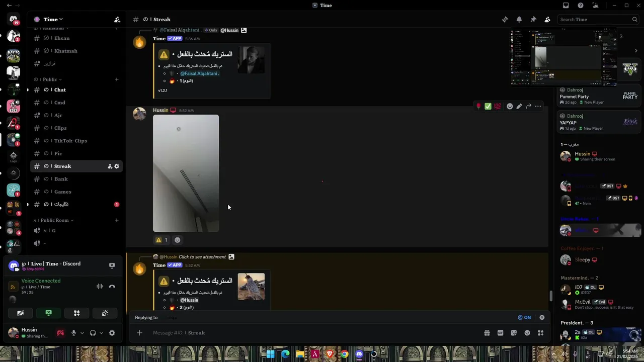Open apps launcher icon in message bar
The height and width of the screenshot is (362, 644).
[x=541, y=333]
